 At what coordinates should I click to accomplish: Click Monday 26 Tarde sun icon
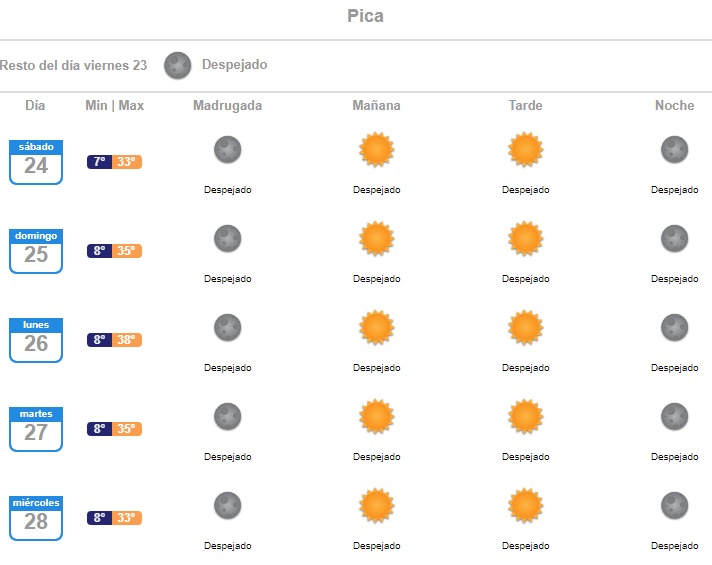click(x=525, y=328)
